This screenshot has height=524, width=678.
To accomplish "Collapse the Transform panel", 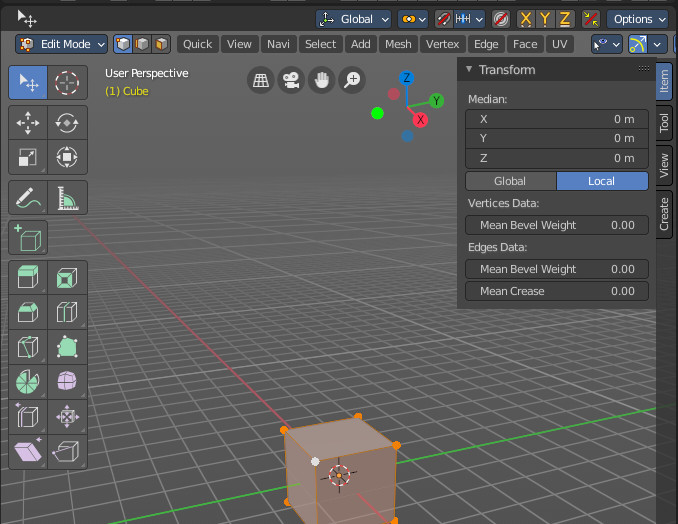I will point(469,69).
